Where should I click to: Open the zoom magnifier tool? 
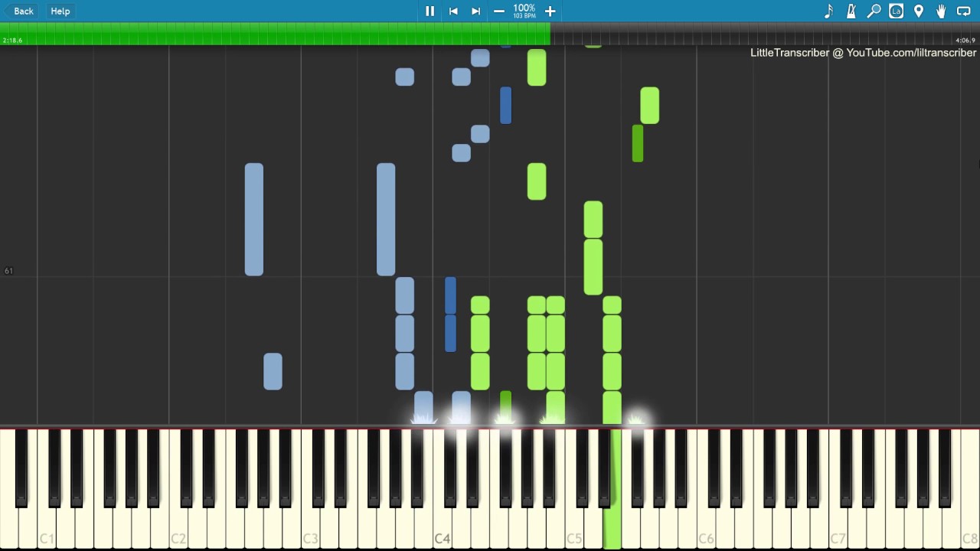874,11
